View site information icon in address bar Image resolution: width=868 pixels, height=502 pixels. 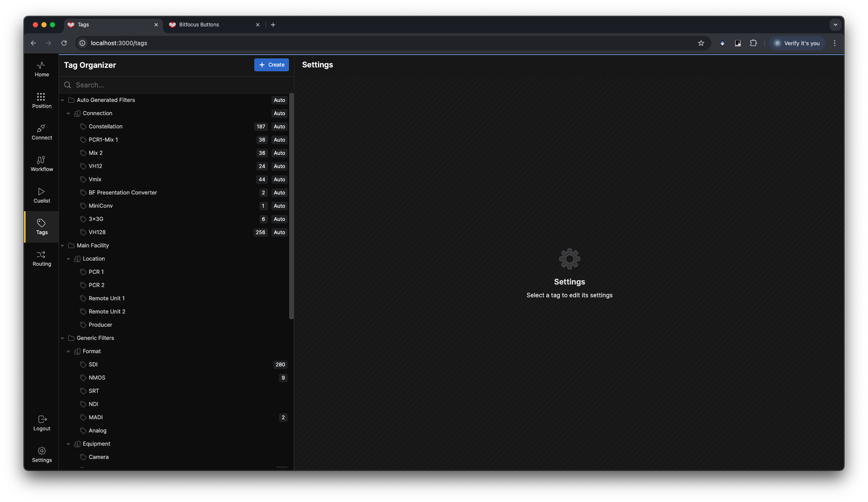[82, 43]
